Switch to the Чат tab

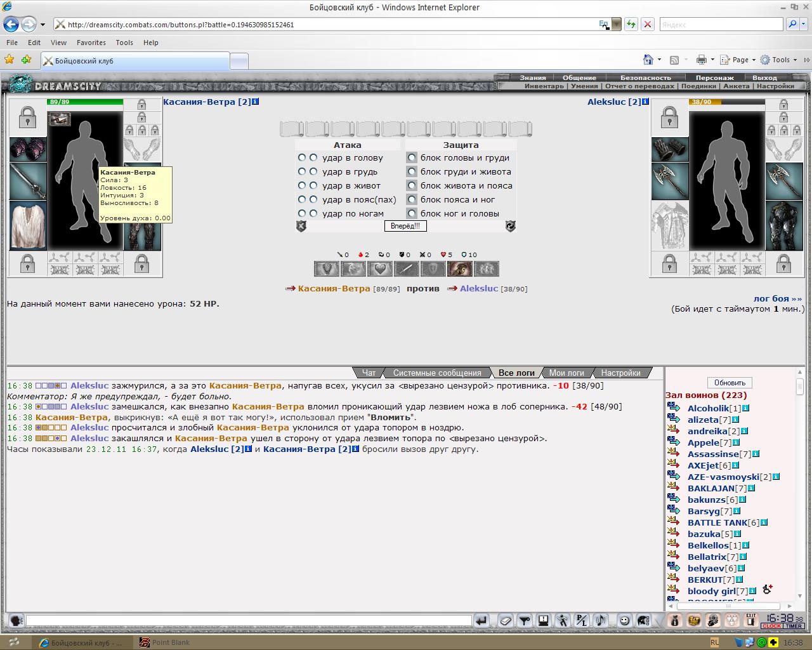coord(369,373)
